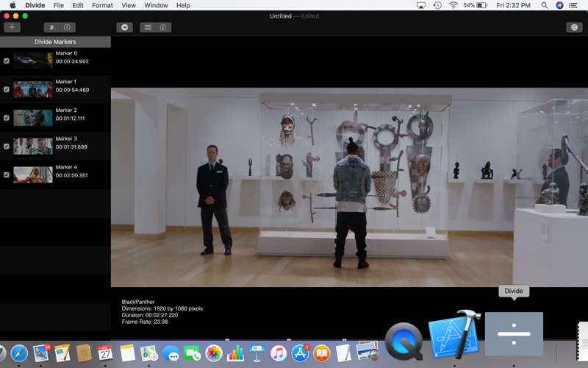
Task: Open iBooks from the Dock
Action: pos(322,353)
